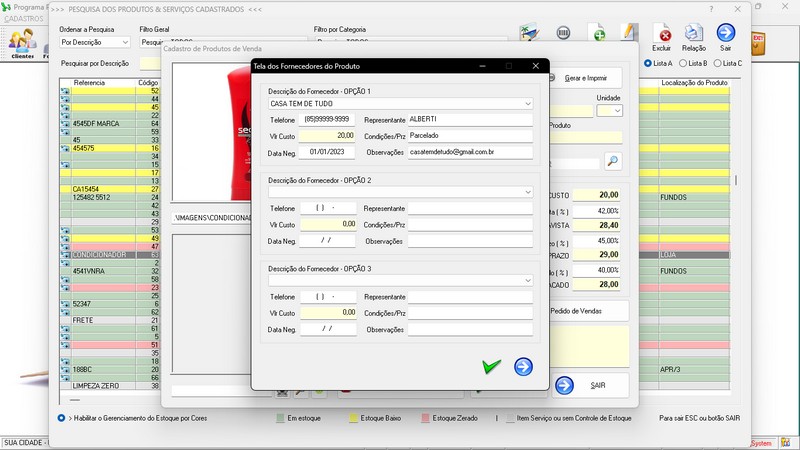Click the Observações field of OPÇÃO 3

click(x=470, y=330)
